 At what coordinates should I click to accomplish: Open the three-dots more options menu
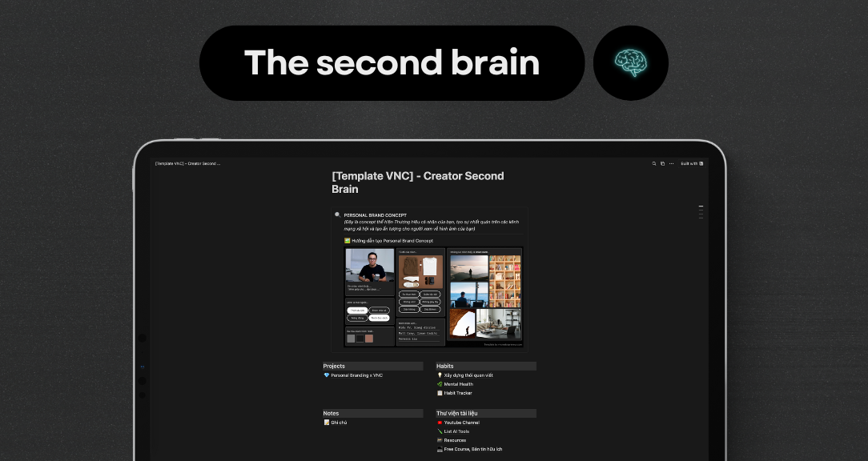click(x=671, y=163)
